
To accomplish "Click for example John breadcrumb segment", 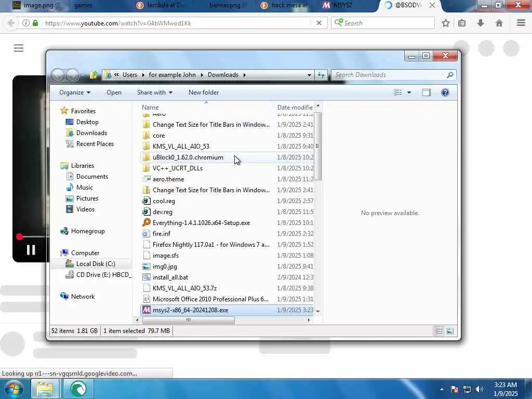I will 172,75.
